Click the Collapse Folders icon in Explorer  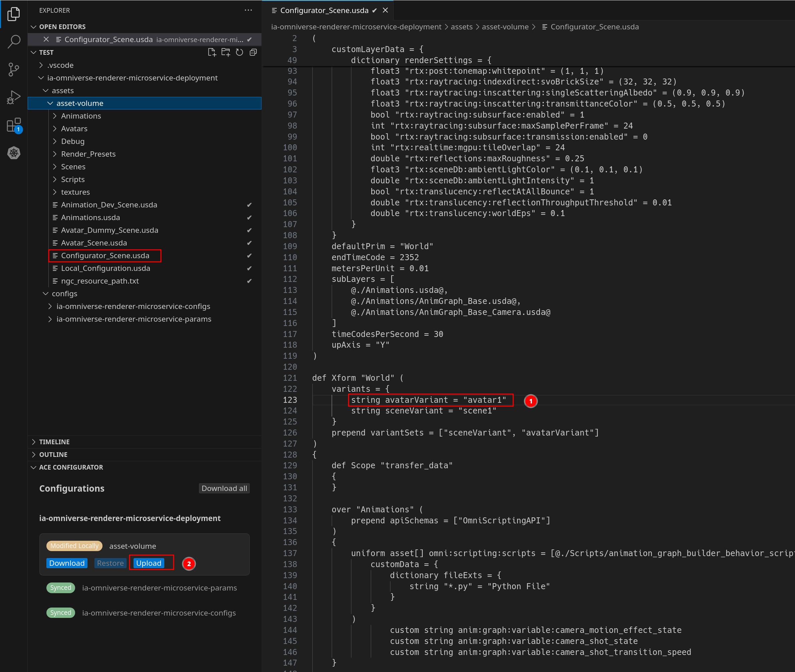tap(253, 52)
